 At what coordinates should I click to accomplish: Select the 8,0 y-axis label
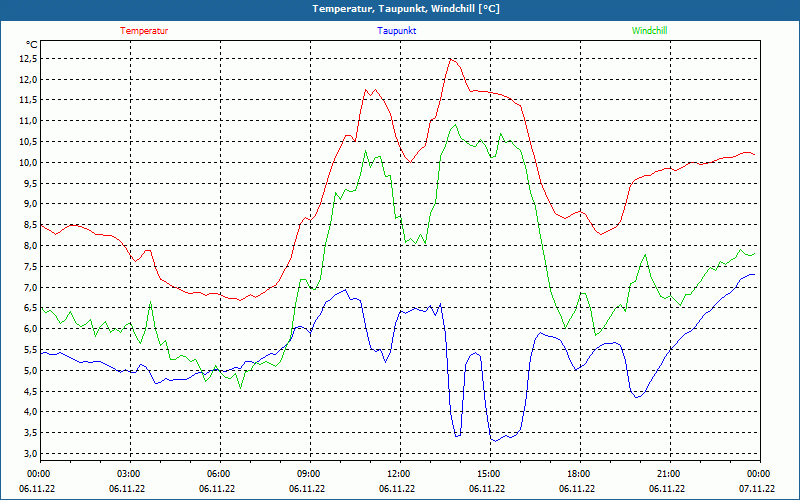(31, 245)
